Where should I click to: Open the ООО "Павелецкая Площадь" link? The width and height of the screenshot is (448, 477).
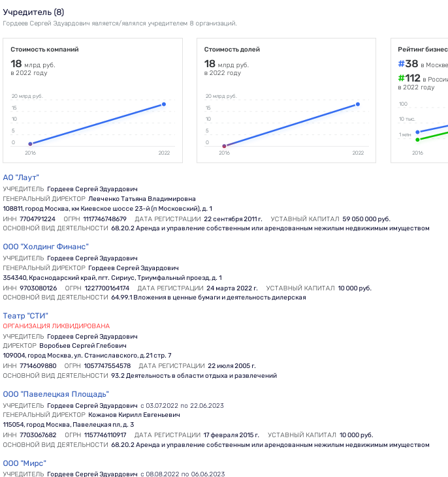tap(56, 394)
